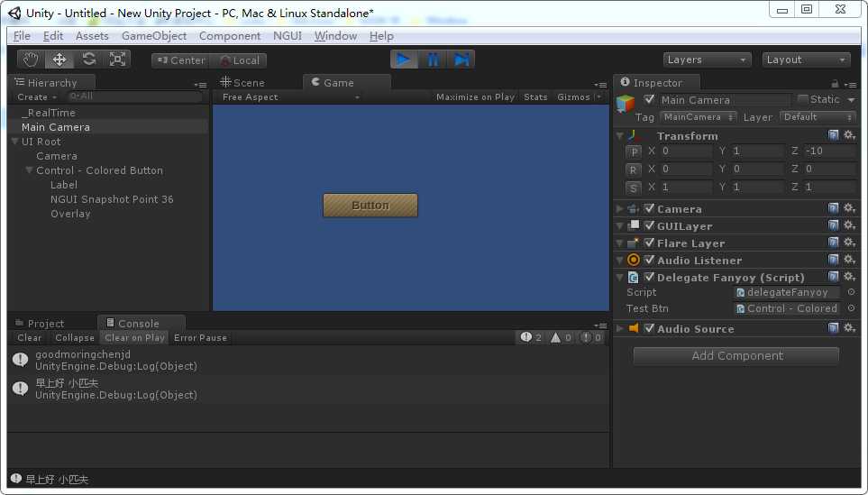868x495 pixels.
Task: Select the goodmoringchenjd log entry
Action: [308, 360]
